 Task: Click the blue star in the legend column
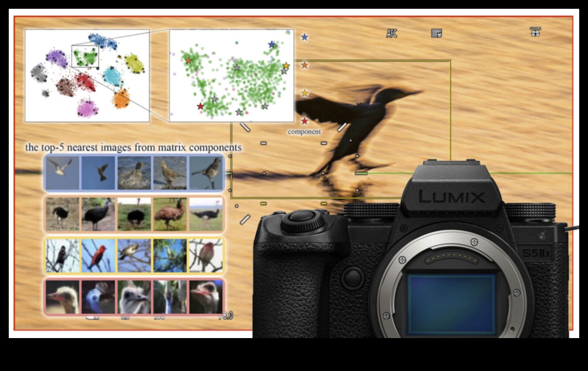point(305,37)
